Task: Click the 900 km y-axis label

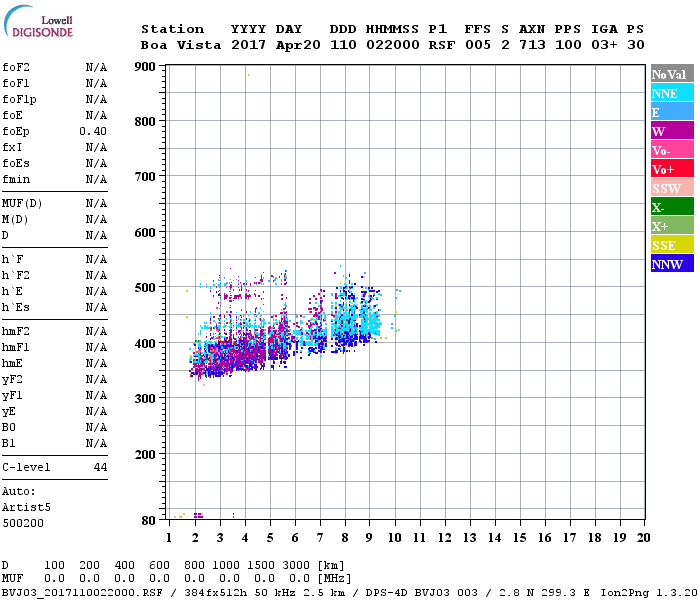Action: (145, 67)
